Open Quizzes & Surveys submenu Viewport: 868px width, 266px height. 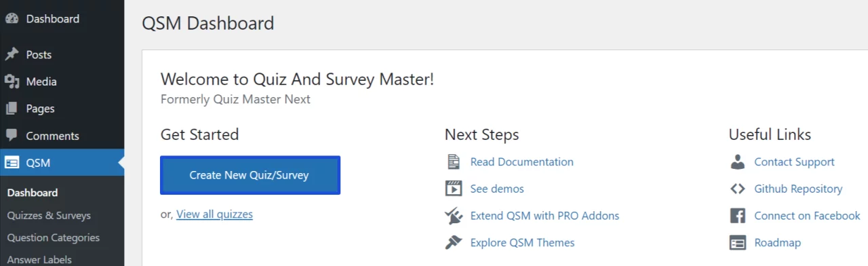tap(49, 215)
